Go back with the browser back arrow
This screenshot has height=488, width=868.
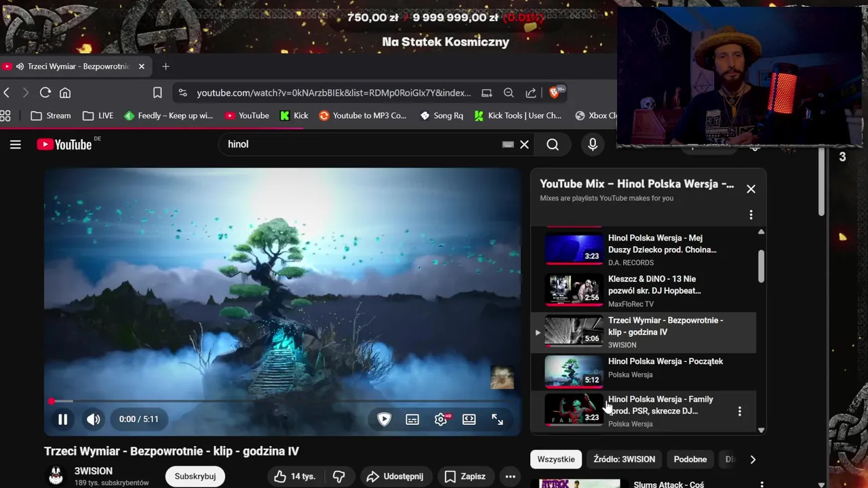[x=7, y=93]
